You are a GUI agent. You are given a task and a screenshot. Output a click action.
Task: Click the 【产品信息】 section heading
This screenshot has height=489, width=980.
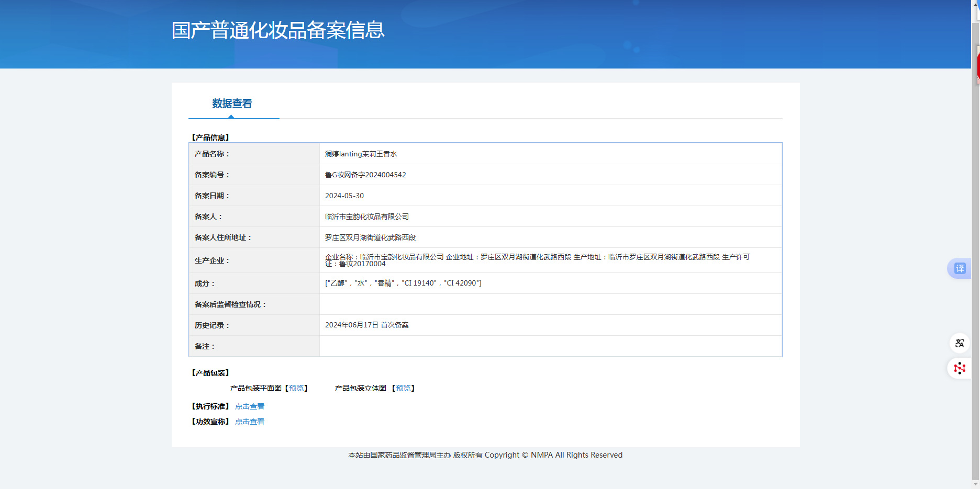coord(210,138)
